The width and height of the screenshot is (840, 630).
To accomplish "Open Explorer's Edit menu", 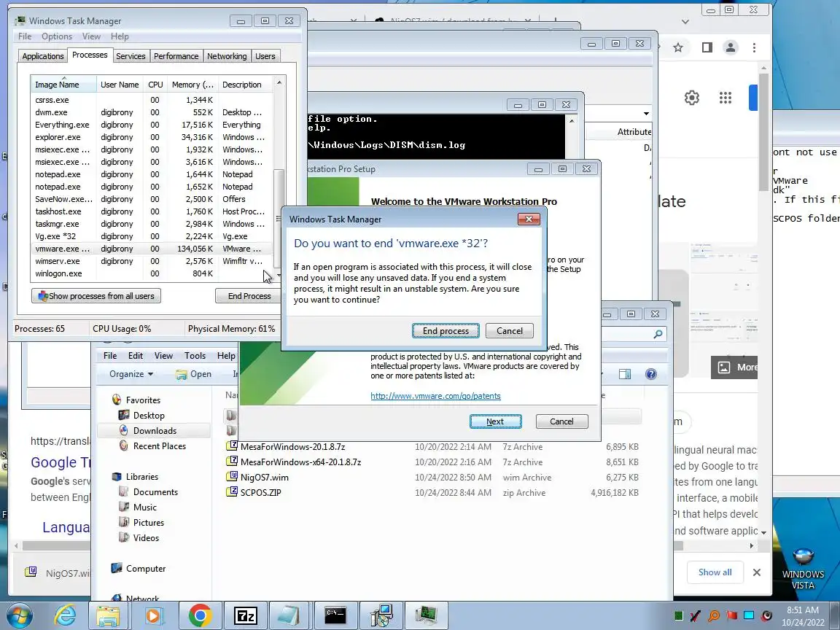I will tap(136, 356).
